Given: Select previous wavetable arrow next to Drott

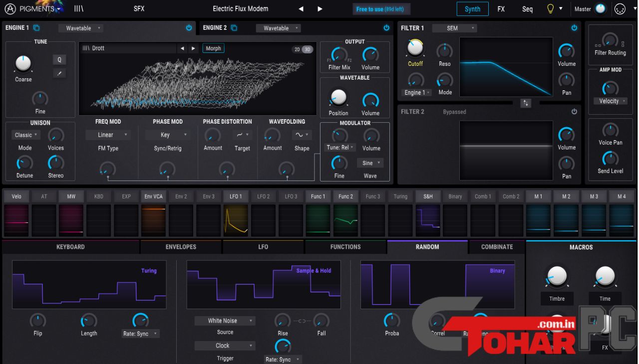Looking at the screenshot, I should click(182, 48).
